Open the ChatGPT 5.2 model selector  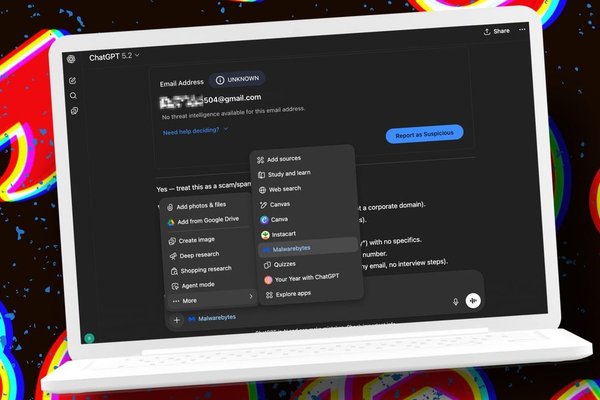click(114, 57)
